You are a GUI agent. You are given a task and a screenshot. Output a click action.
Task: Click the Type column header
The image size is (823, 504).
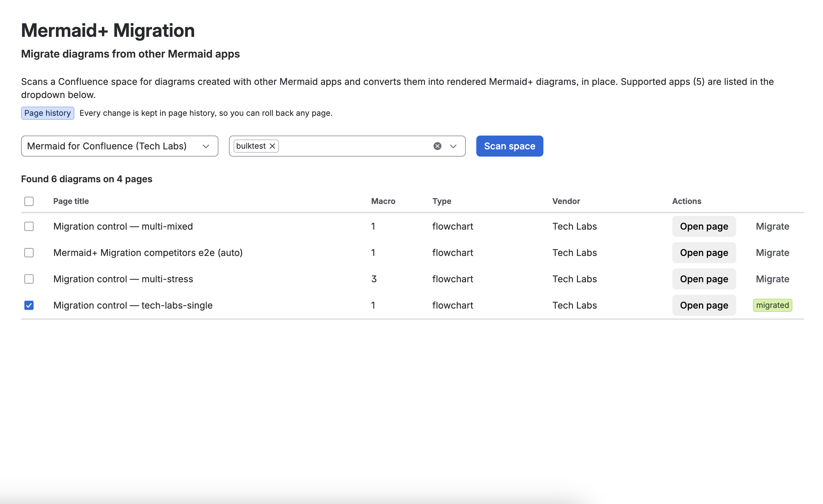[x=441, y=201]
